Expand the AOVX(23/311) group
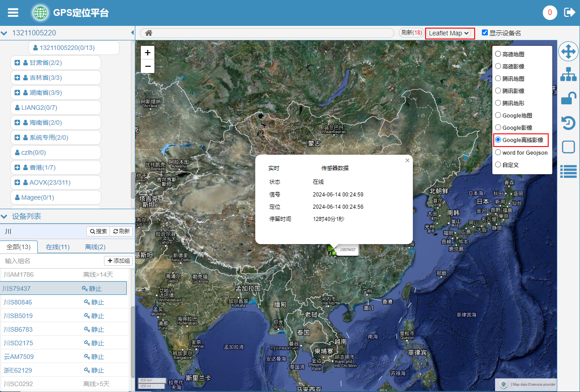This screenshot has width=580, height=392. tap(17, 182)
